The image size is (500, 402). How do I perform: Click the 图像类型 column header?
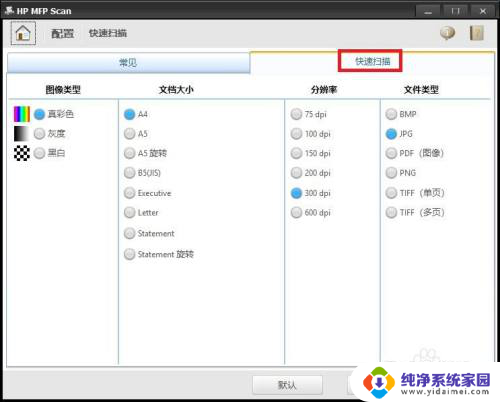pos(63,89)
